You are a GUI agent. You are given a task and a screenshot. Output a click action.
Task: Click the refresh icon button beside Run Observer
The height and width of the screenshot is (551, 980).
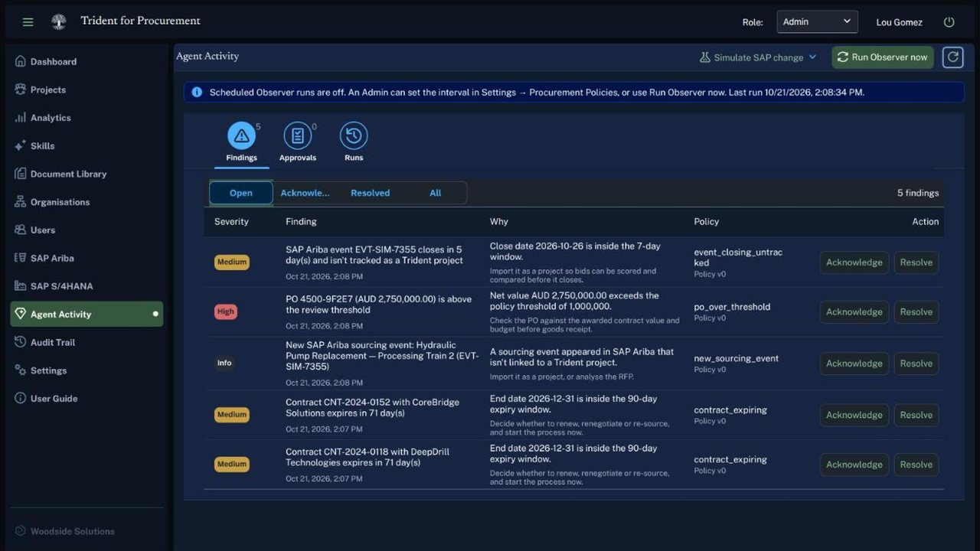952,57
